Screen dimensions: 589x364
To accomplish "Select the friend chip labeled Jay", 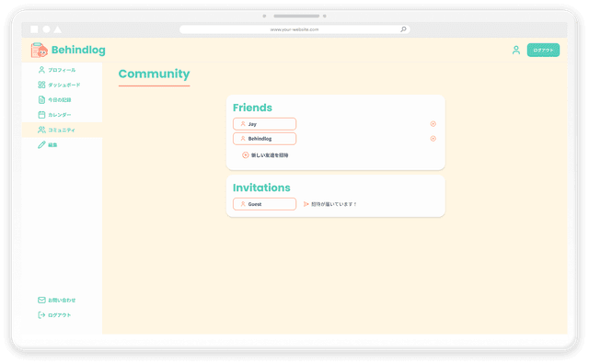I will (264, 124).
